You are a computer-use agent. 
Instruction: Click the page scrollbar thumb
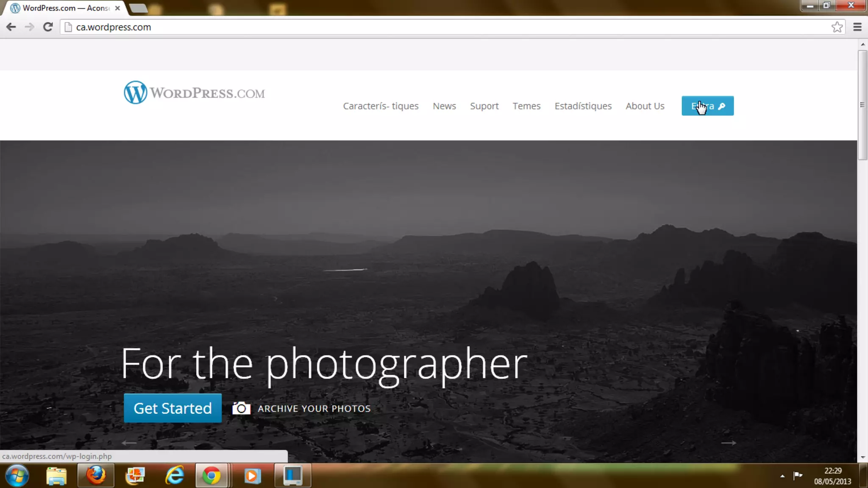pyautogui.click(x=862, y=105)
